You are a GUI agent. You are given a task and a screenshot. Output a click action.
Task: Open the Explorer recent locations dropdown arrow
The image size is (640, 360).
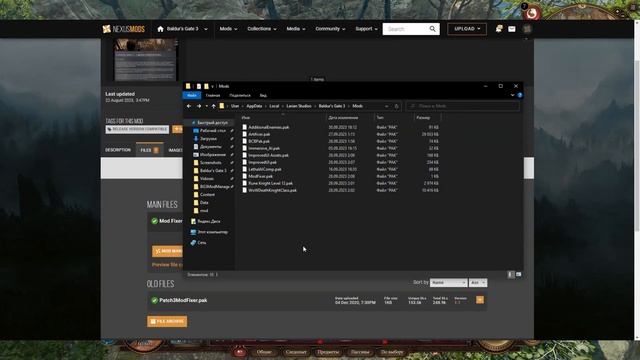[x=207, y=106]
